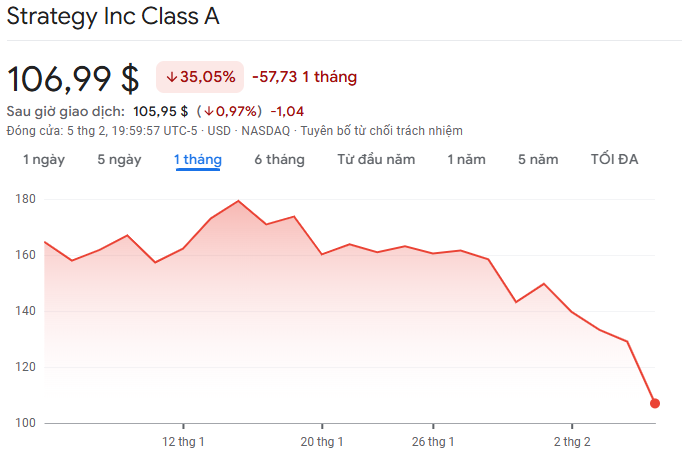
Task: Click the active 1 tháng tab
Action: click(197, 160)
